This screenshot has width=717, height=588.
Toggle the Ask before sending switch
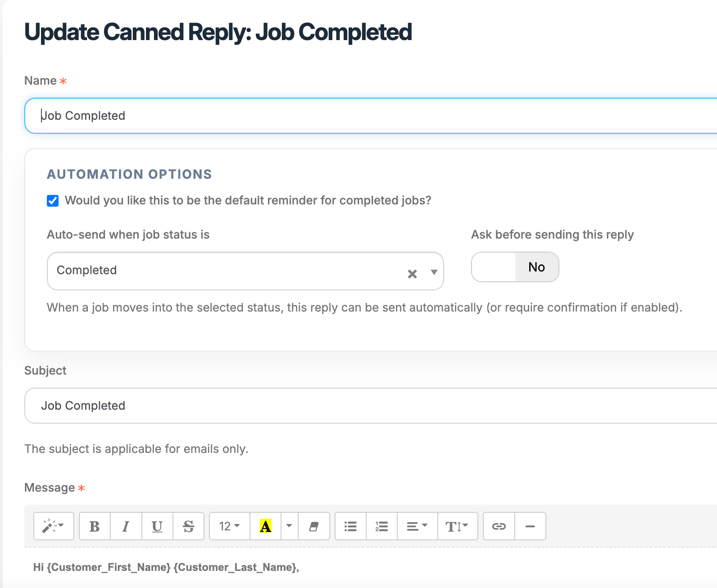coord(515,267)
